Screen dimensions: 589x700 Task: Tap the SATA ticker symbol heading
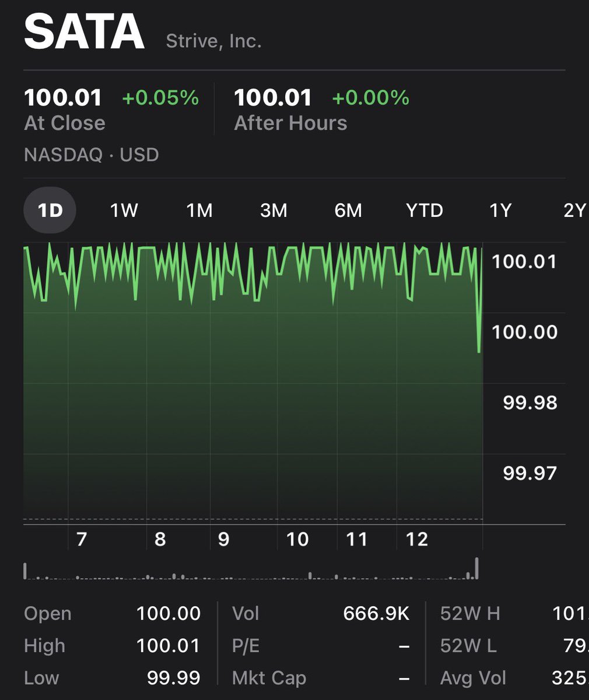[x=84, y=33]
